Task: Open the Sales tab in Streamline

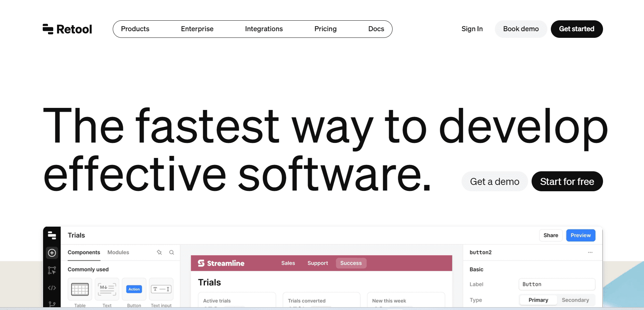Action: pos(288,263)
